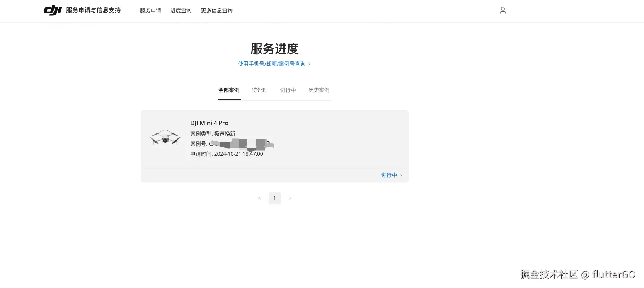The width and height of the screenshot is (644, 288).
Task: Open the 进度查询 menu
Action: click(x=181, y=10)
